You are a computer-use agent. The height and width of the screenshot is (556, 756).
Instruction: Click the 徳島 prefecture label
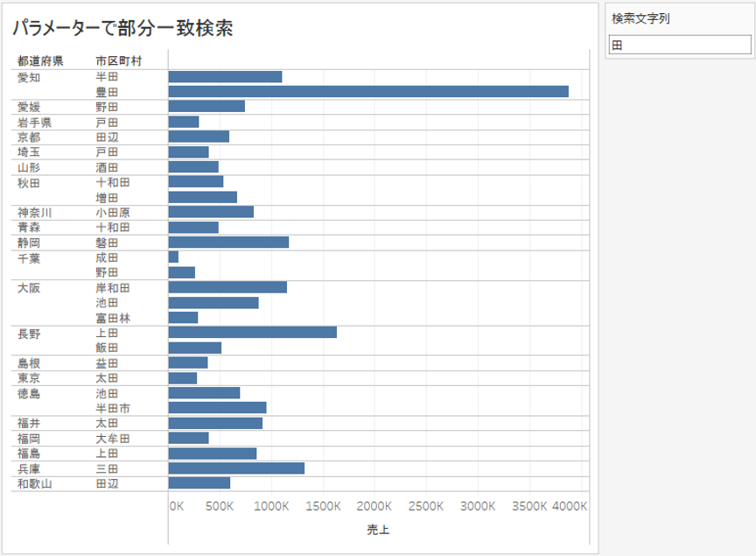coord(29,394)
